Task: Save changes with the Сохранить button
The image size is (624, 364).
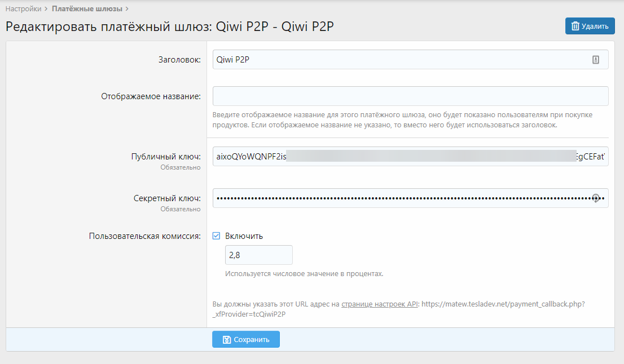Action: point(246,340)
